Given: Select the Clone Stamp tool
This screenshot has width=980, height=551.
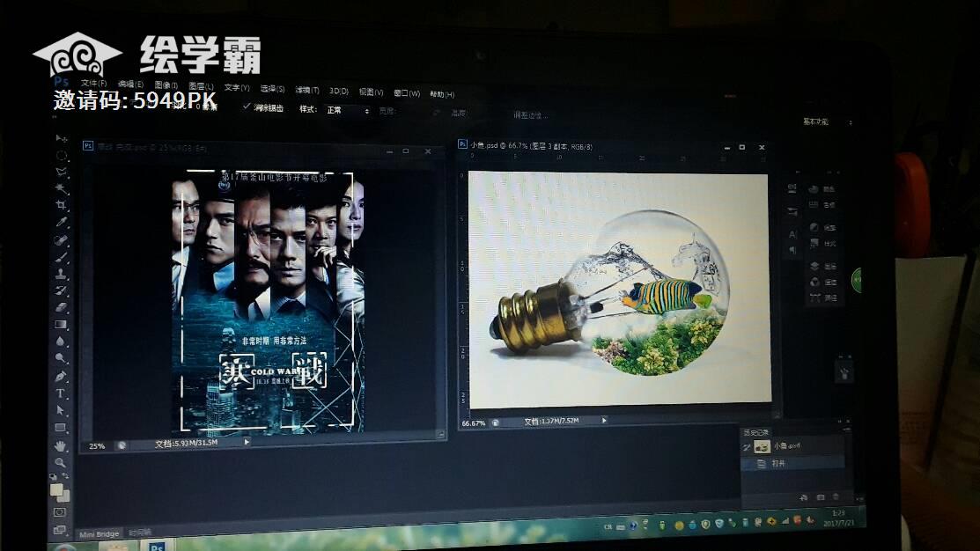Looking at the screenshot, I should point(61,274).
